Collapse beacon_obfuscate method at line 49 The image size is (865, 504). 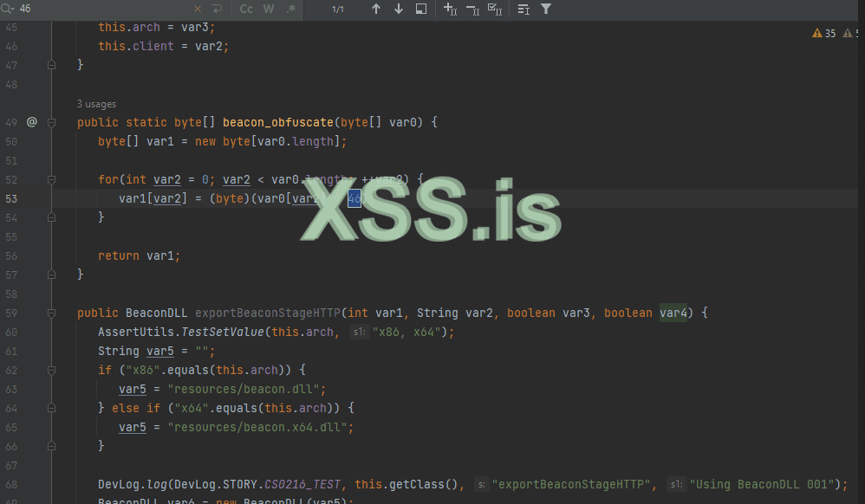[x=51, y=122]
